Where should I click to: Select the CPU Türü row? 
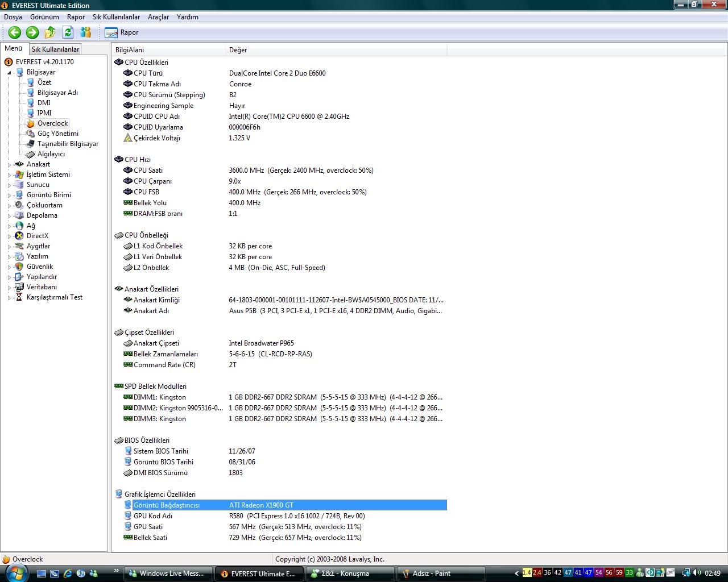280,73
